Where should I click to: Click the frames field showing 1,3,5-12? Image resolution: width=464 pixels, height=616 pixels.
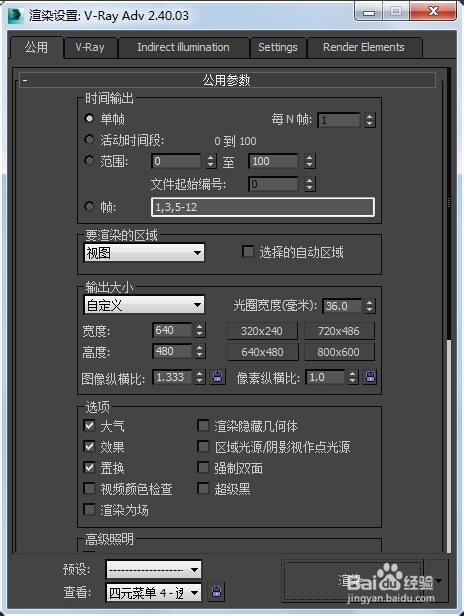263,207
